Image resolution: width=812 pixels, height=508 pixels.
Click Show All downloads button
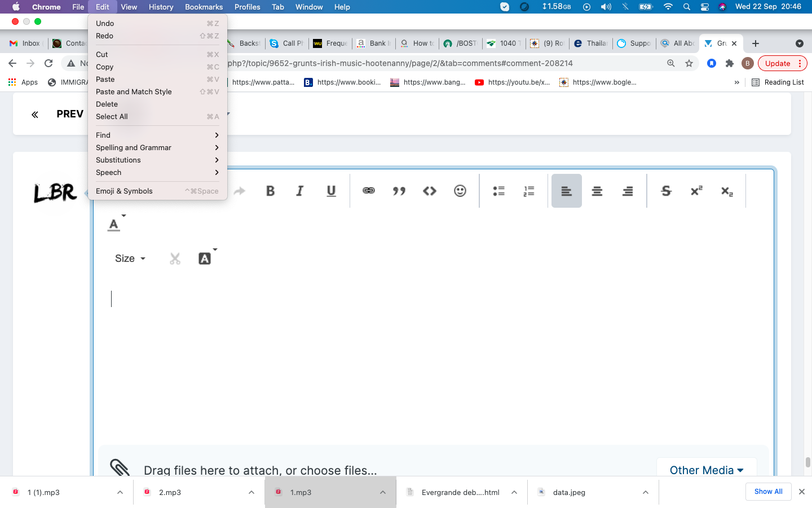tap(768, 492)
